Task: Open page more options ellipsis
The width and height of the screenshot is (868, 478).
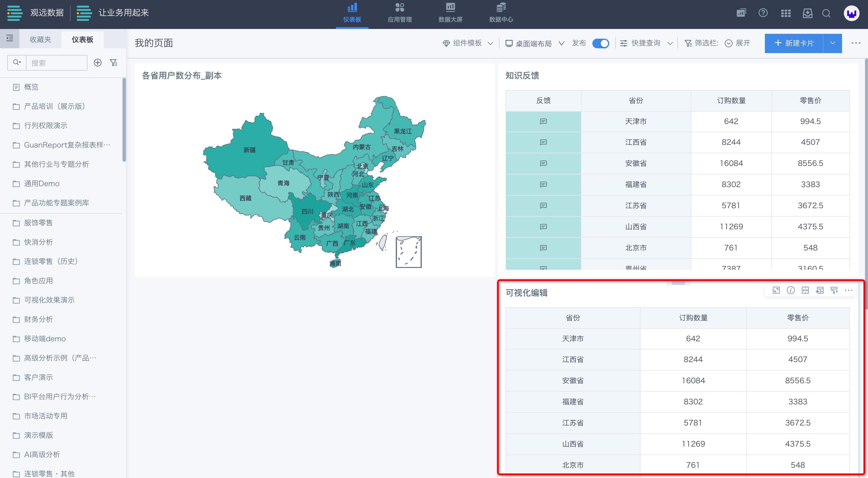Action: [x=856, y=43]
